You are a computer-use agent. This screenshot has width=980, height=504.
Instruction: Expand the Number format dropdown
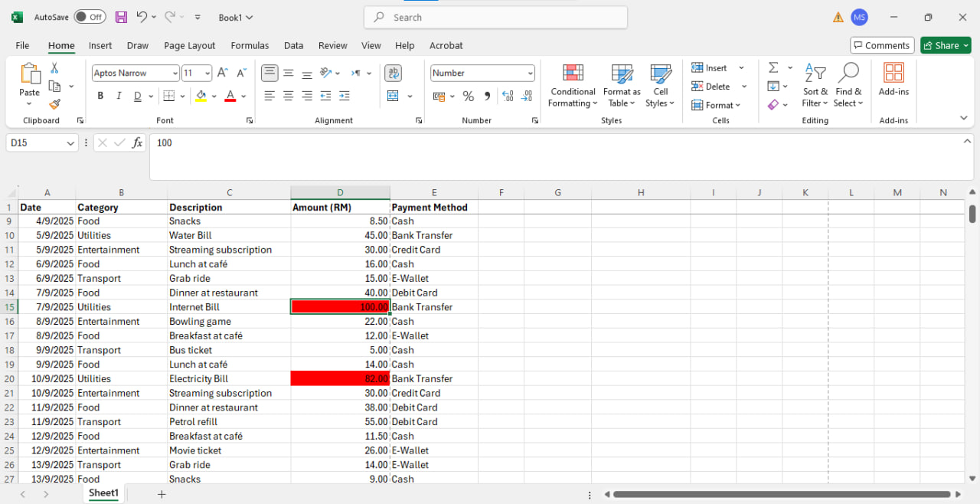tap(530, 74)
